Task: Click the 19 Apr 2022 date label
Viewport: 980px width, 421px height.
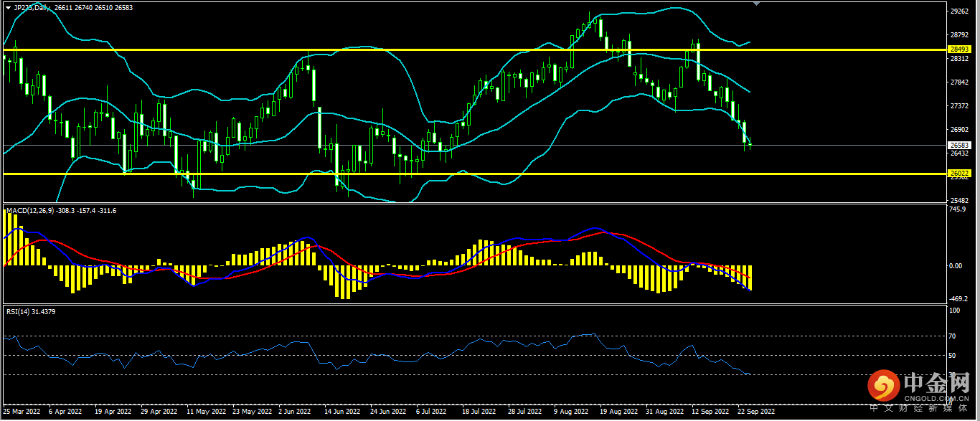Action: point(113,412)
